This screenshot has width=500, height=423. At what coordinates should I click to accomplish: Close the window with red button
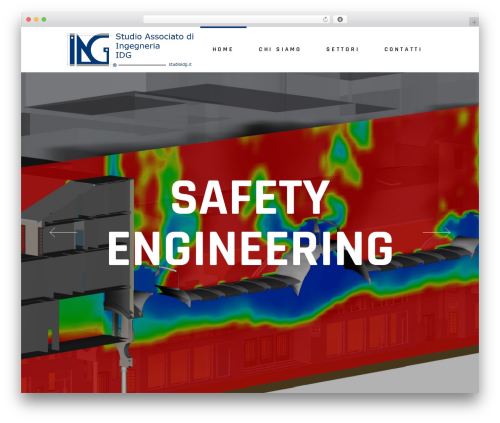pos(29,20)
